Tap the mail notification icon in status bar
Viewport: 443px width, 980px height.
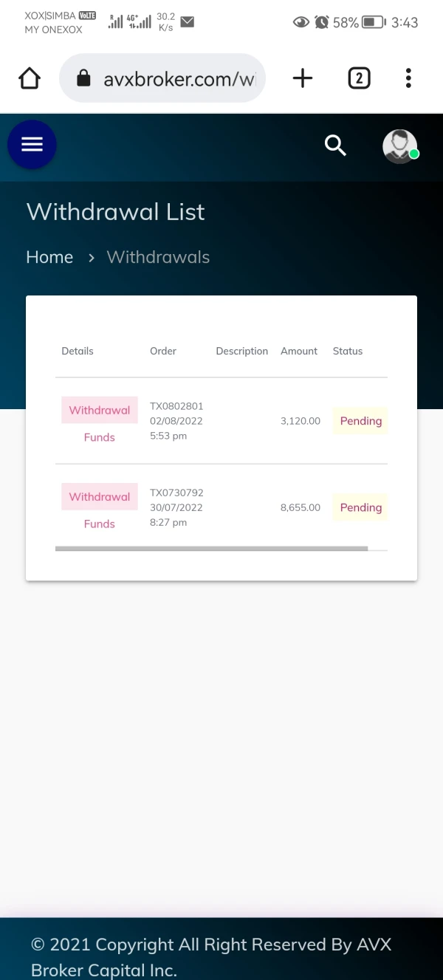click(188, 22)
